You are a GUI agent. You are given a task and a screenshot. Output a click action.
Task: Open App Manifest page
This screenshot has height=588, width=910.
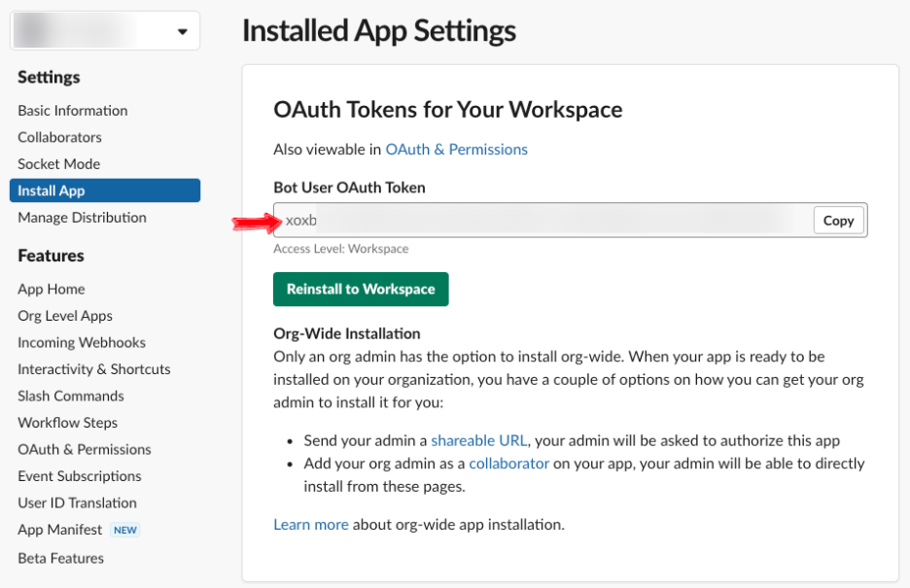tap(59, 530)
